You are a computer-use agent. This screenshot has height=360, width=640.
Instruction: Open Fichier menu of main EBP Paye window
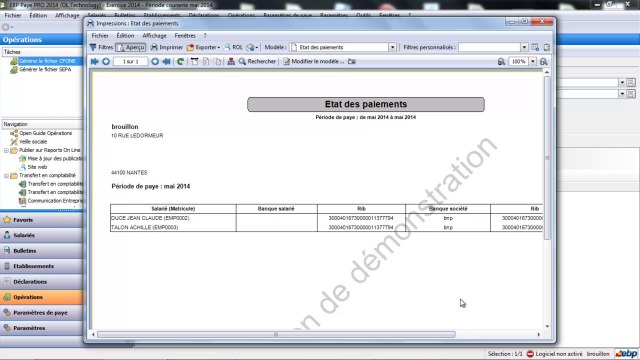click(13, 15)
